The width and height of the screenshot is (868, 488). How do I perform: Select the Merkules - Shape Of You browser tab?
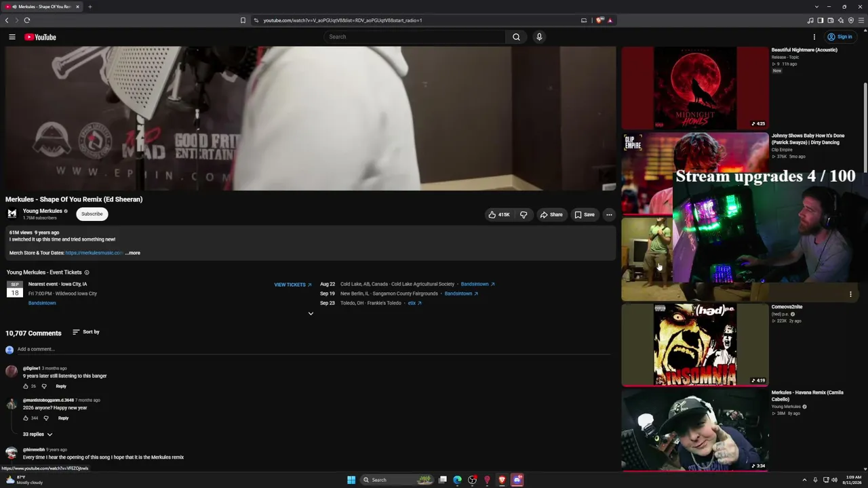tap(42, 7)
